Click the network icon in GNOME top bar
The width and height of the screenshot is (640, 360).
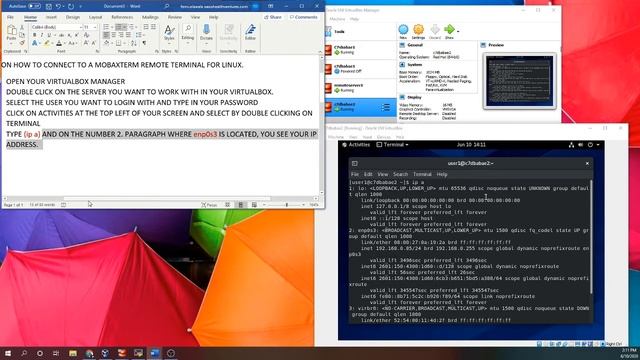tap(571, 144)
